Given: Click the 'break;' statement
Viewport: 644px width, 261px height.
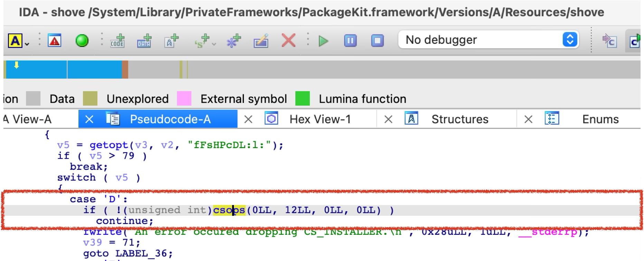Looking at the screenshot, I should pyautogui.click(x=89, y=167).
